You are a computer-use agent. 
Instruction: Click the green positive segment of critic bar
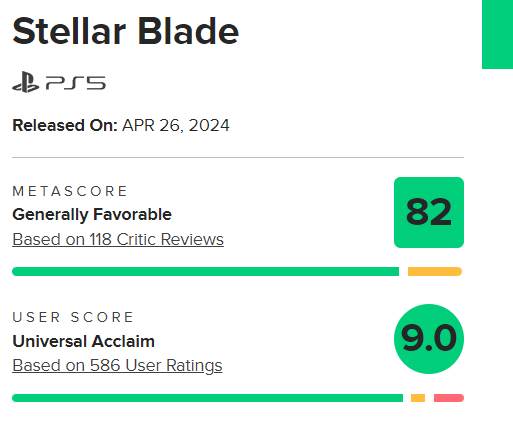point(205,271)
